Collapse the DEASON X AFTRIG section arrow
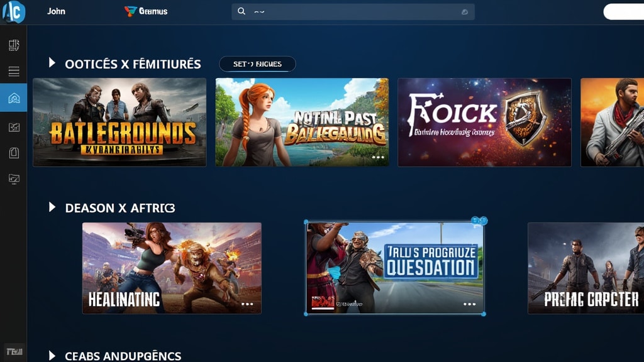This screenshot has height=362, width=644. [x=52, y=207]
